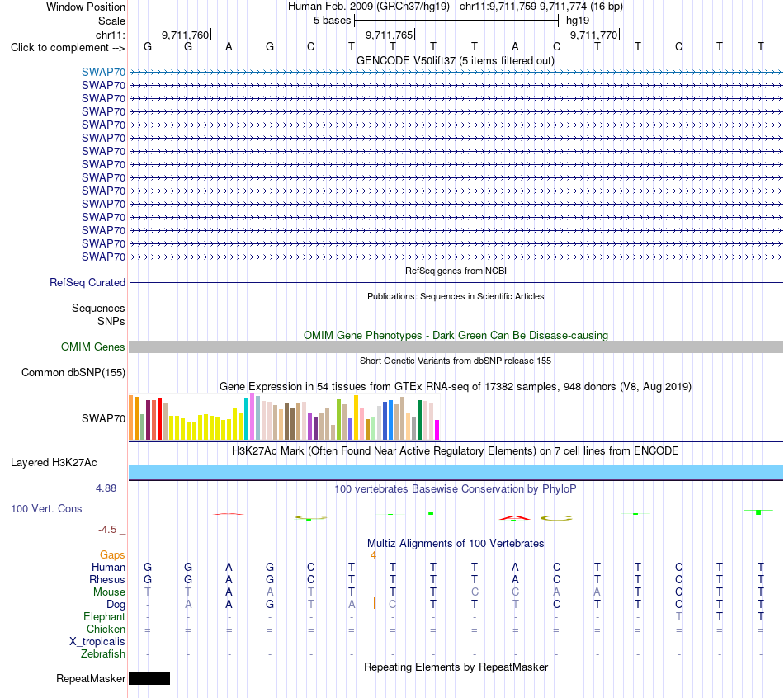Click the RefSeq Curated gene line
Viewport: 784px width, 698px height.
coord(456,282)
